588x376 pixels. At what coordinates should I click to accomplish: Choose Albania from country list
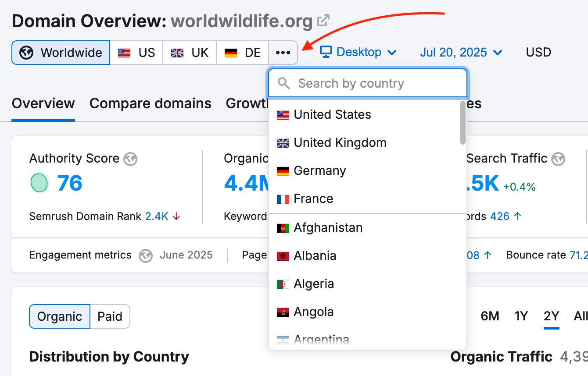tap(367, 256)
